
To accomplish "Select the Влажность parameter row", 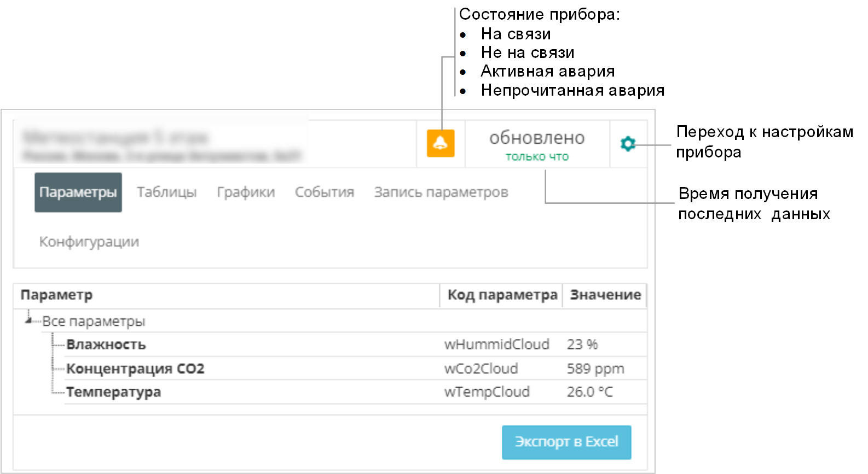I will tap(106, 345).
